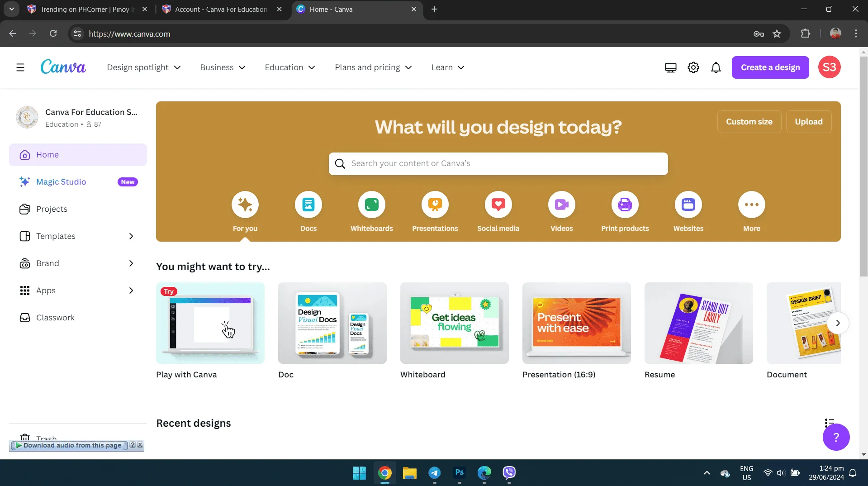Open File Explorer from the taskbar
Screen dimensions: 868x486
[x=409, y=473]
